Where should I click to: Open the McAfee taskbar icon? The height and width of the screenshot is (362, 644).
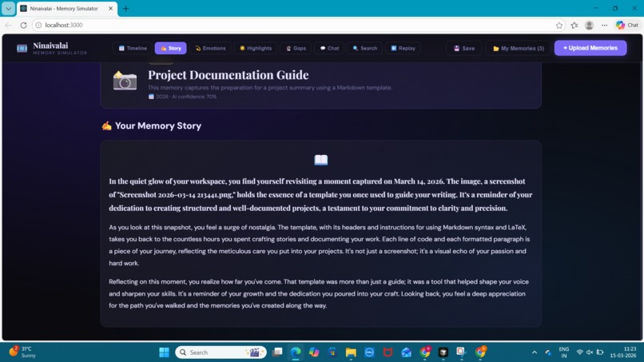pos(388,352)
